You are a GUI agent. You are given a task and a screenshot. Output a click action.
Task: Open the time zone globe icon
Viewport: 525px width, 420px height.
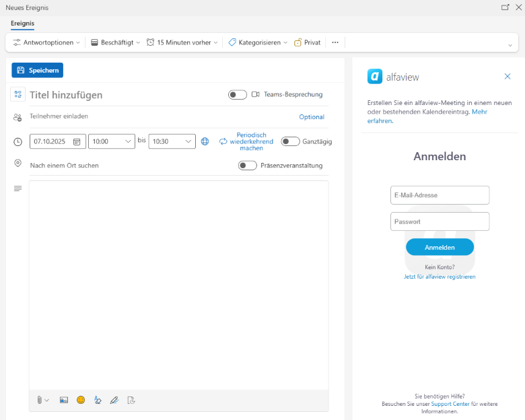tap(205, 141)
